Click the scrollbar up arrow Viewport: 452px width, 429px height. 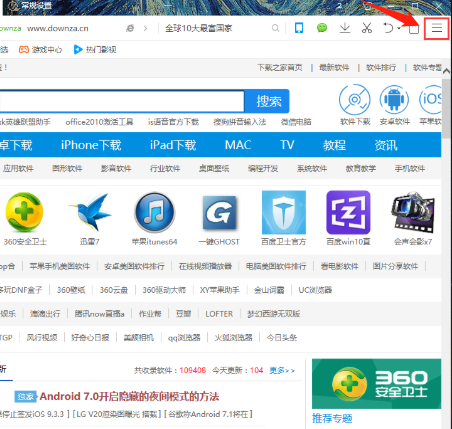point(447,71)
